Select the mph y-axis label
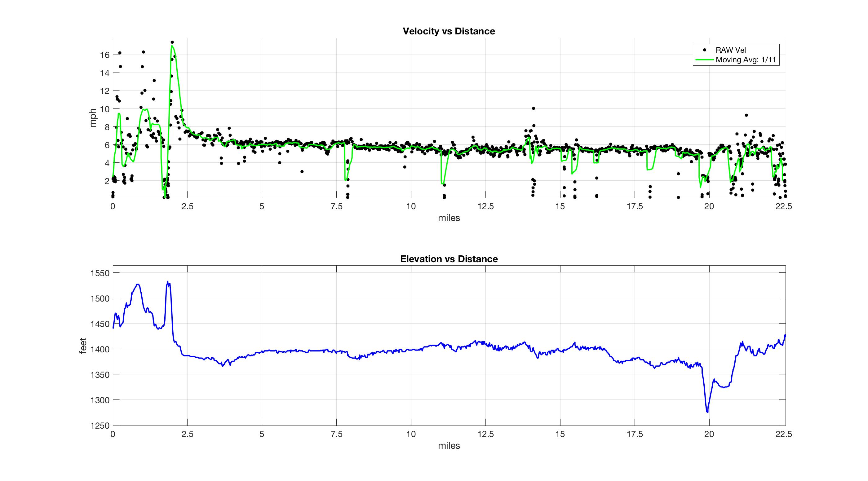 [93, 117]
